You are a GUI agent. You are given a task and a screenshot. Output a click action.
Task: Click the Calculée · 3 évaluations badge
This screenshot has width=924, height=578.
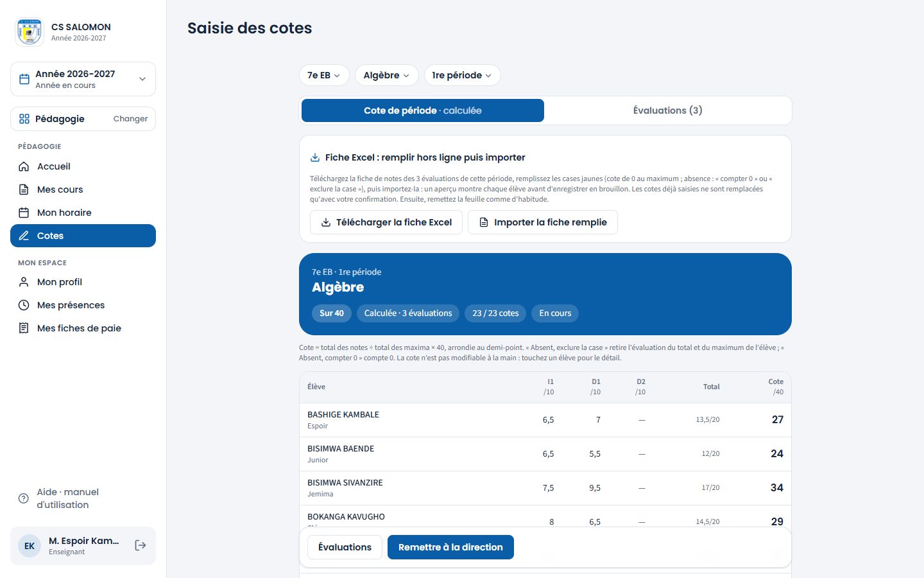tap(408, 313)
